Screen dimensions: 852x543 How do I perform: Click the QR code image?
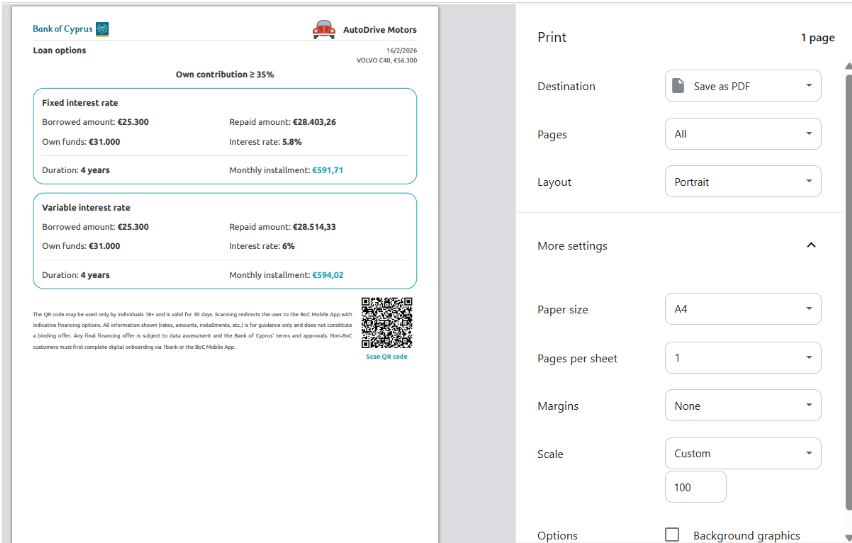click(x=386, y=322)
